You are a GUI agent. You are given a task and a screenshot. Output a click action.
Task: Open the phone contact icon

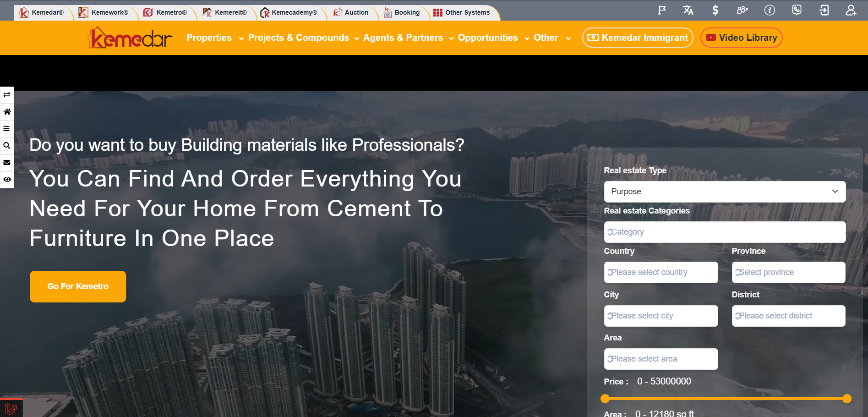(797, 10)
